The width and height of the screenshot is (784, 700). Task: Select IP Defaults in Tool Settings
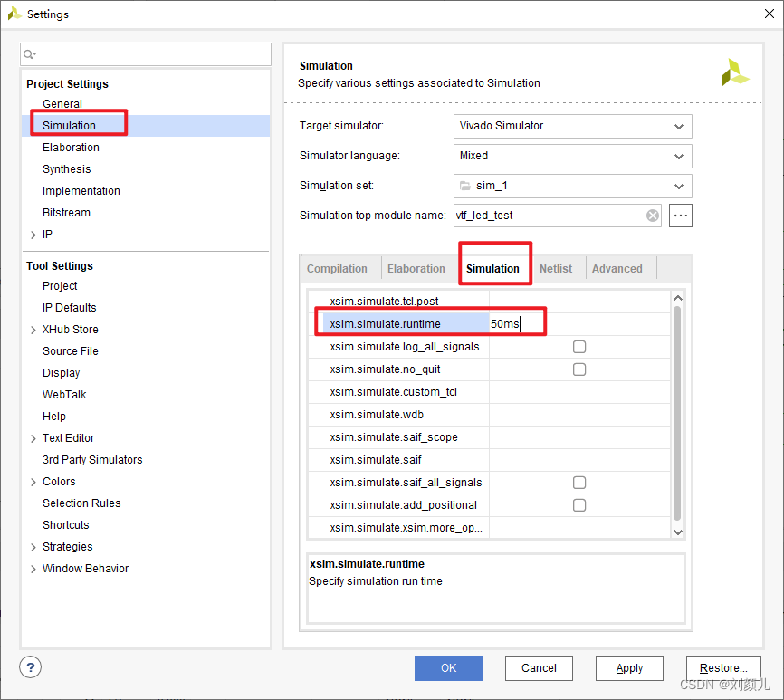(x=69, y=308)
